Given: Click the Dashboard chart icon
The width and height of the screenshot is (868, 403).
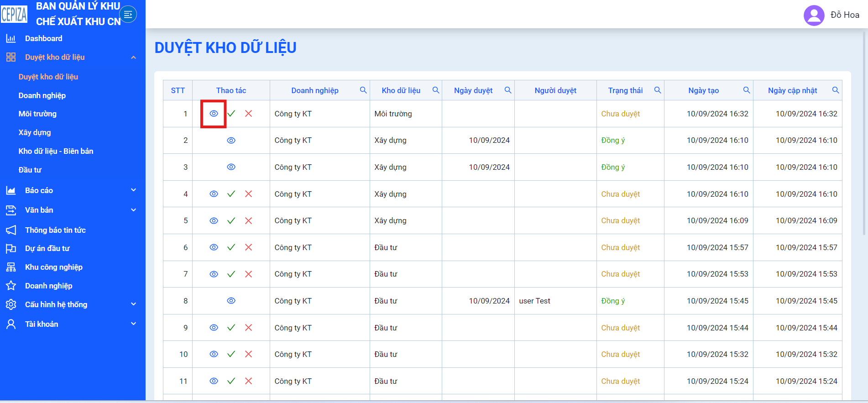Looking at the screenshot, I should (x=11, y=38).
